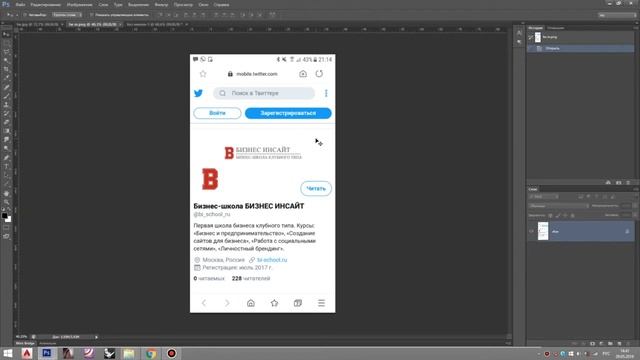The height and width of the screenshot is (360, 640).
Task: Open the Фильтр menu
Action: click(x=161, y=5)
